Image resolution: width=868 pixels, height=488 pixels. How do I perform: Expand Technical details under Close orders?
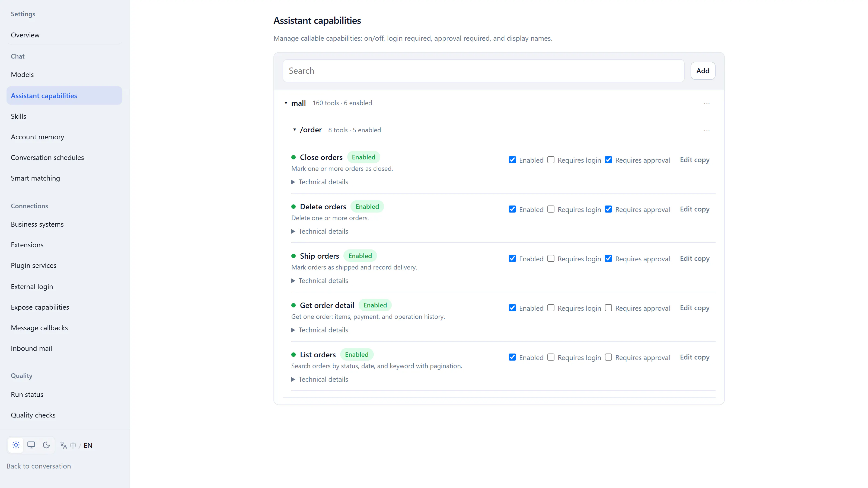pos(320,182)
